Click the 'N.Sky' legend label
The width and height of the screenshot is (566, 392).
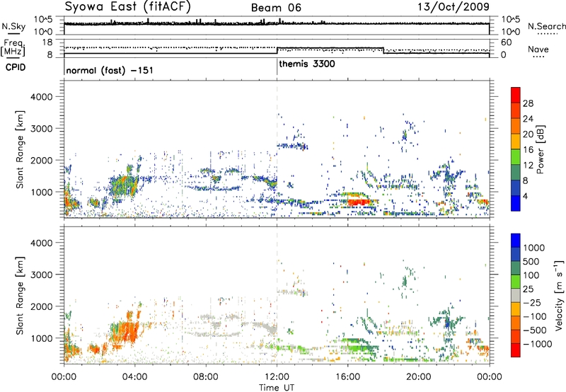[x=13, y=26]
